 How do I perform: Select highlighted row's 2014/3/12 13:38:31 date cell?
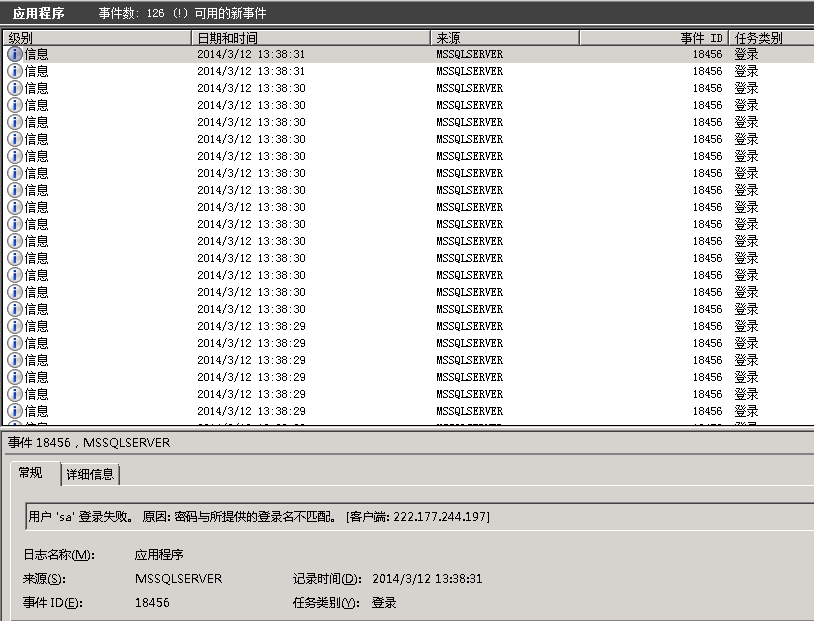(251, 54)
